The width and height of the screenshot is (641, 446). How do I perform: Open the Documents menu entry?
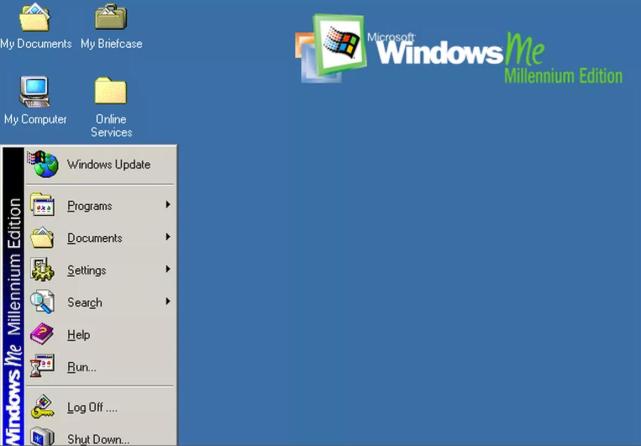coord(101,238)
